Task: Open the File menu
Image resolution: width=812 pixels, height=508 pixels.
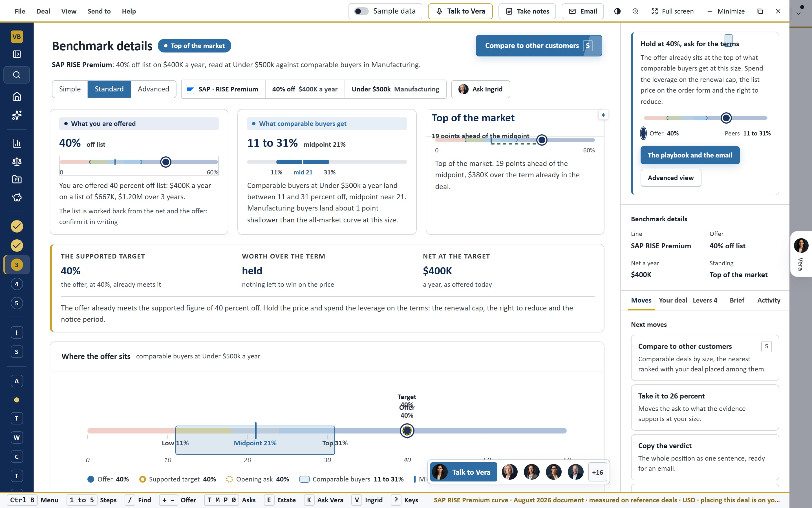Action: coord(20,11)
